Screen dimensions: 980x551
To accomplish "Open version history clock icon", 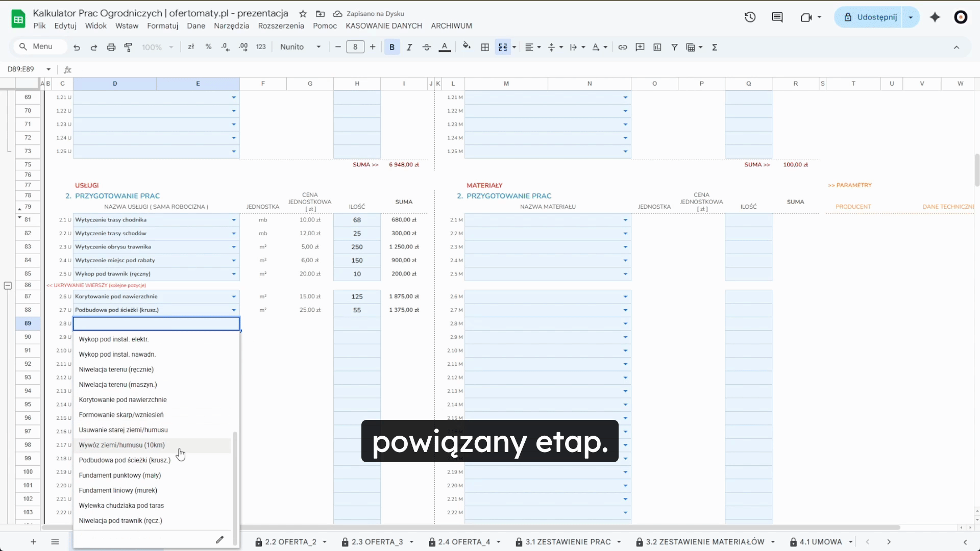I will click(749, 17).
